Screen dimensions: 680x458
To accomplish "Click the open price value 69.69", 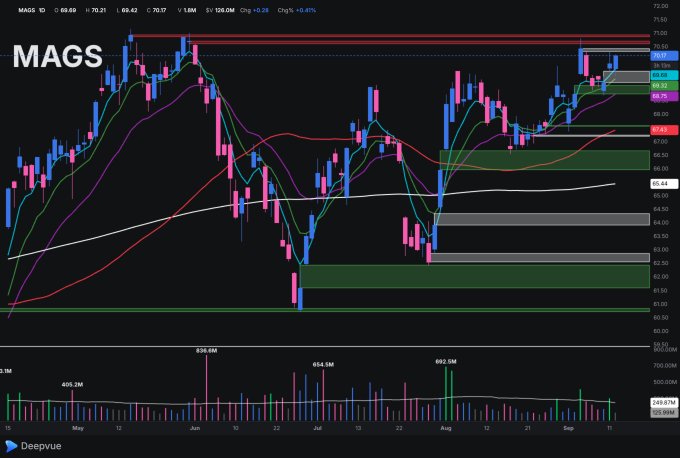I will click(68, 10).
